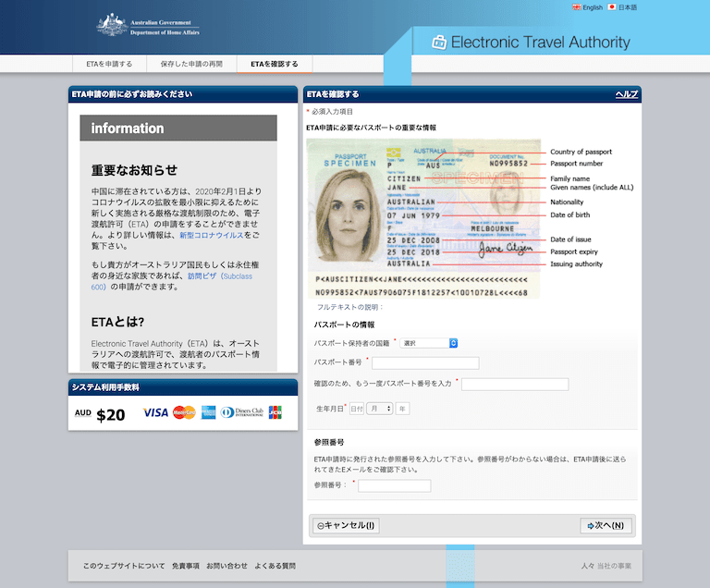710x588 pixels.
Task: Open the ヘルプ help link
Action: pyautogui.click(x=626, y=94)
